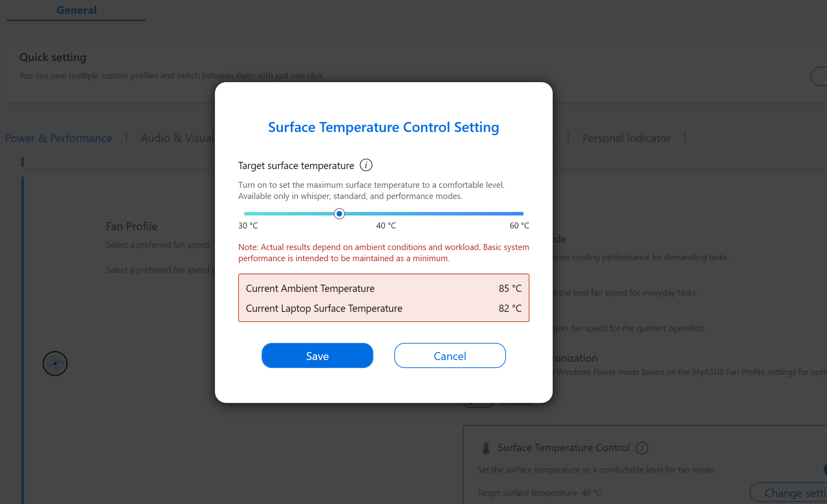Click the thermometer icon for Surface Temperature Control

click(486, 448)
